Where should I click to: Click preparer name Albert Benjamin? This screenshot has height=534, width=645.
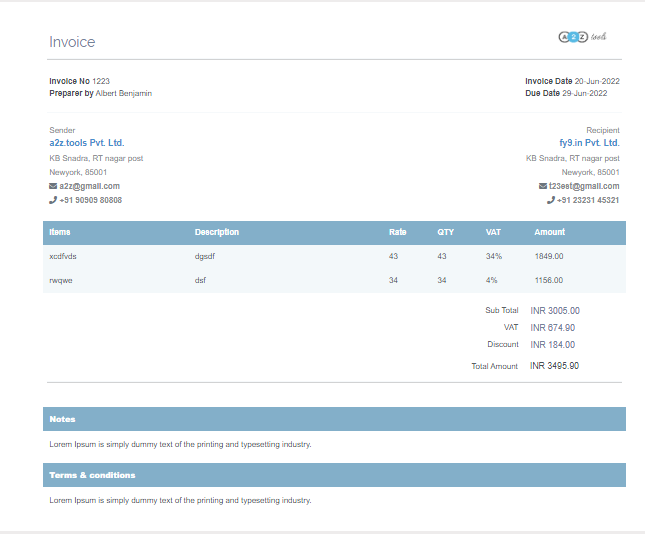tap(124, 93)
